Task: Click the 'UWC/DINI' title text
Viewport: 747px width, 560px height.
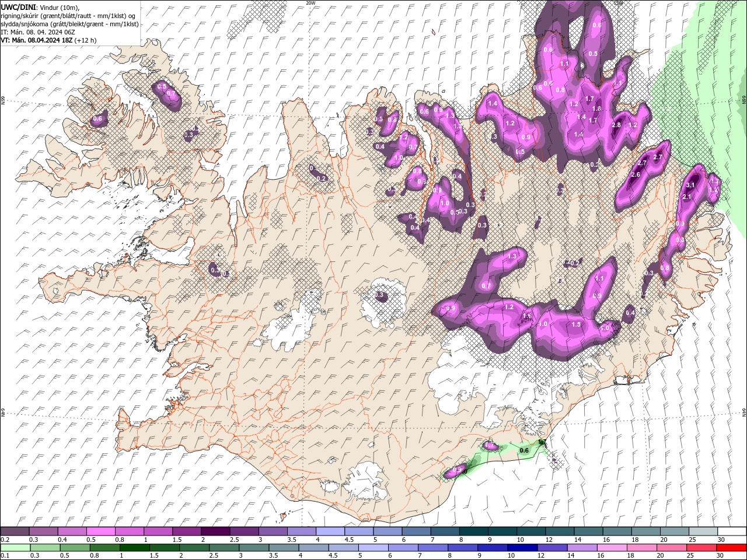Action: click(19, 7)
